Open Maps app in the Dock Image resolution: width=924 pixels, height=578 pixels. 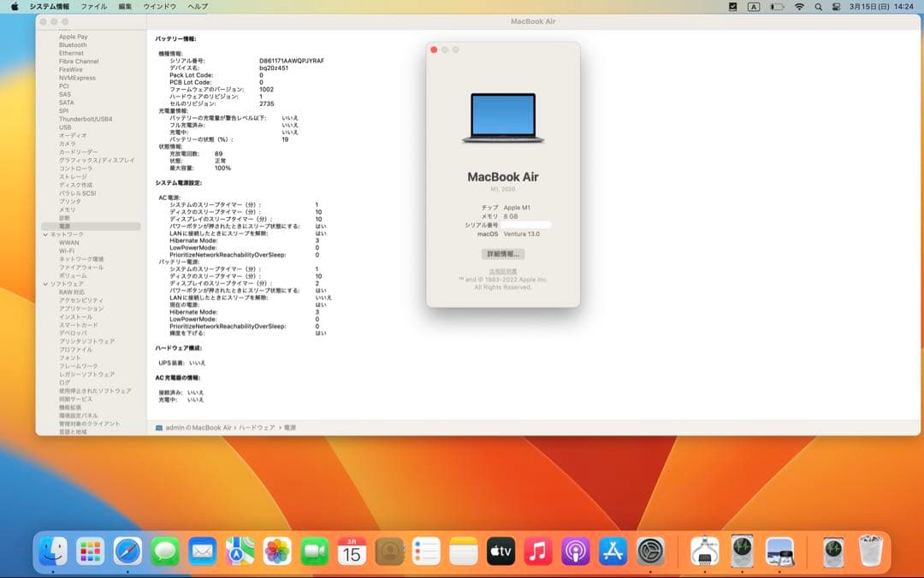(x=240, y=552)
